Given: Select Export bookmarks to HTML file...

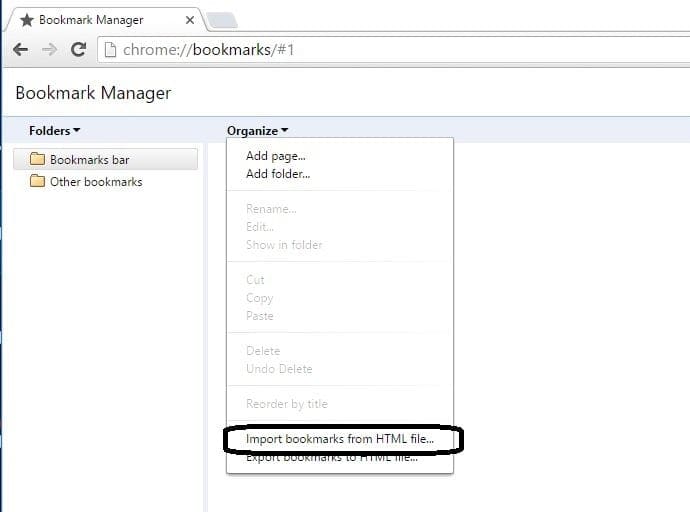Looking at the screenshot, I should pos(332,458).
